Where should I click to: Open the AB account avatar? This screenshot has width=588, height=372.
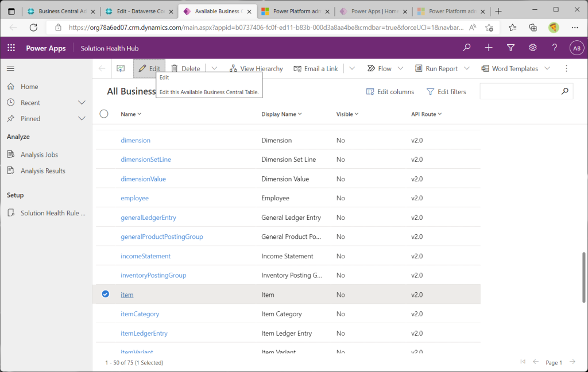click(x=577, y=48)
